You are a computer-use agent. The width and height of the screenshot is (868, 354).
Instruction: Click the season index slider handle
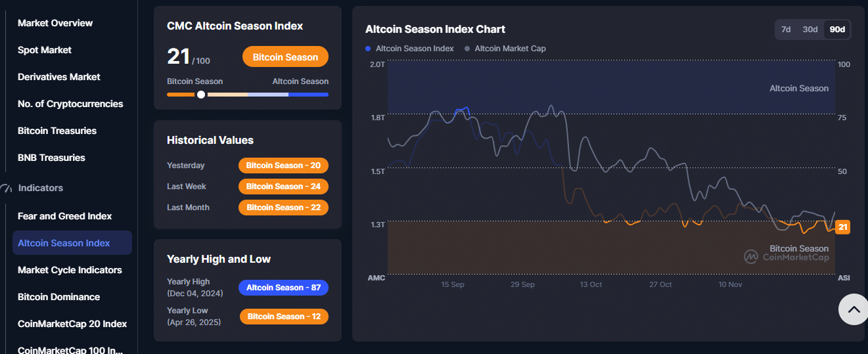pyautogui.click(x=201, y=95)
